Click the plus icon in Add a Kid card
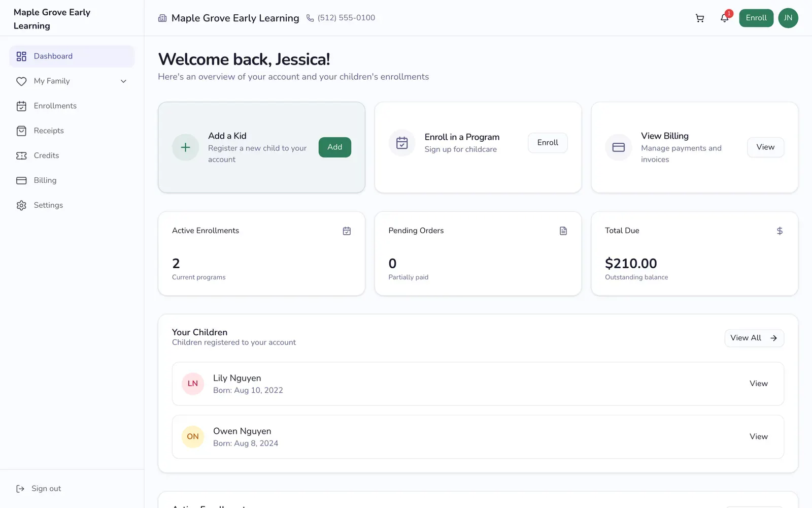This screenshot has height=508, width=812. tap(186, 147)
